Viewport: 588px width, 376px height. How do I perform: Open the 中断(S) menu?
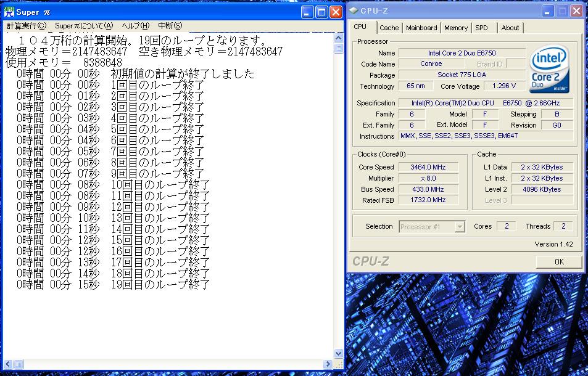pyautogui.click(x=170, y=25)
